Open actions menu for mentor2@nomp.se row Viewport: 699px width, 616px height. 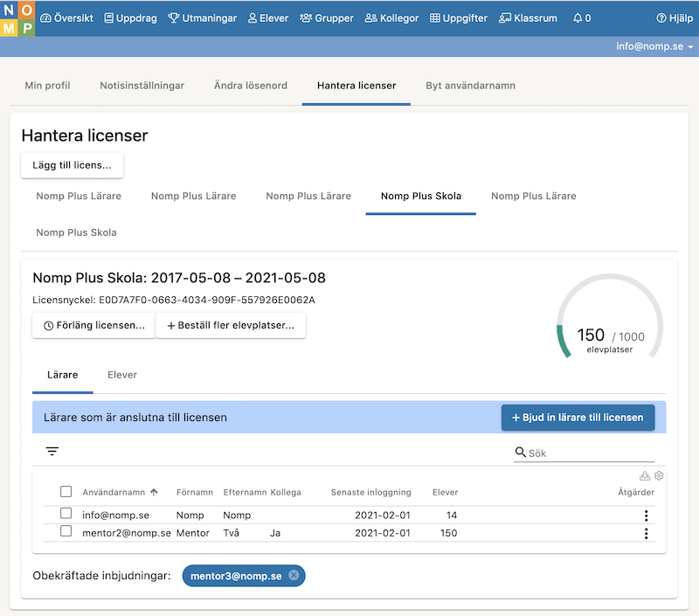[646, 534]
